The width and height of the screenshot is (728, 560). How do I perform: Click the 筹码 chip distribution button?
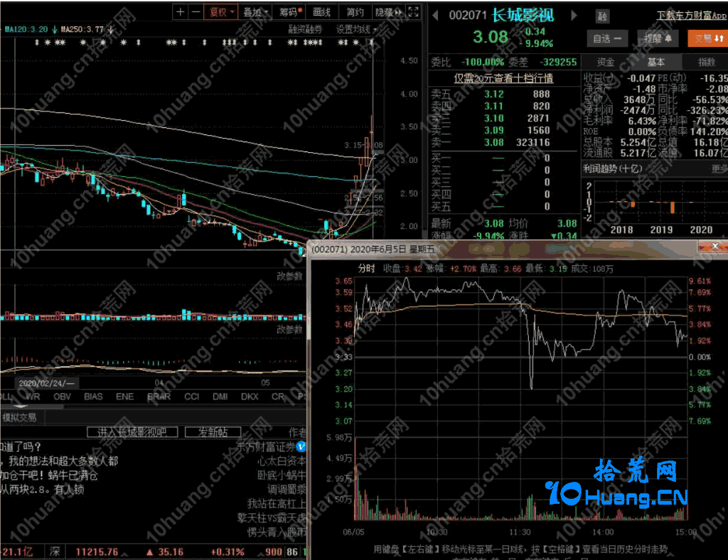coord(290,13)
